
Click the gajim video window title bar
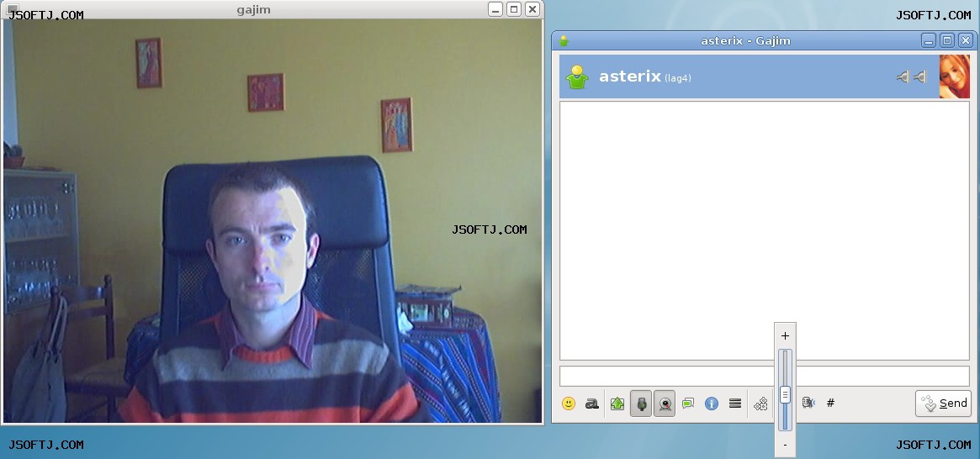click(254, 9)
